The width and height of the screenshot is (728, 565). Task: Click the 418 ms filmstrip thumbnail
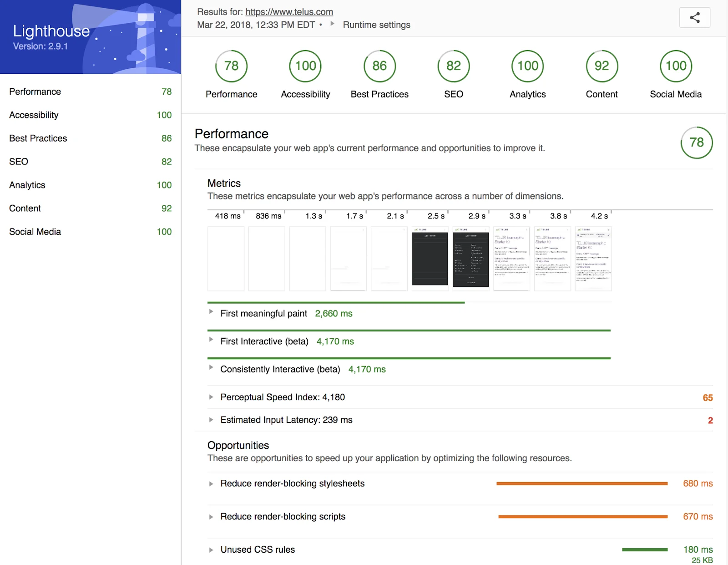(226, 259)
